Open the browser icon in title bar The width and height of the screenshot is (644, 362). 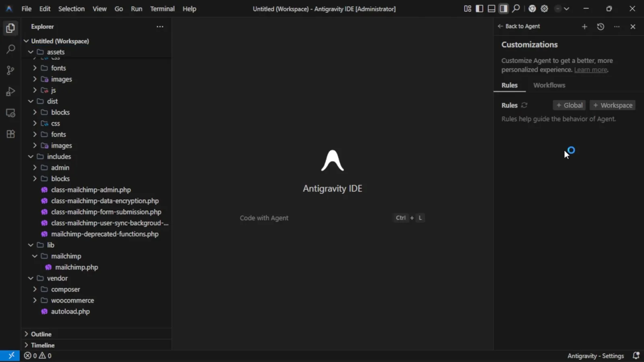[532, 8]
